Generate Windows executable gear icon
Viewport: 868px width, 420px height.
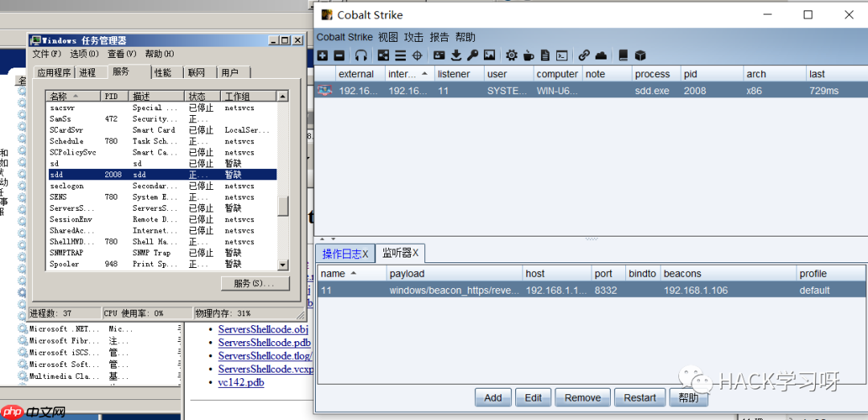[511, 56]
